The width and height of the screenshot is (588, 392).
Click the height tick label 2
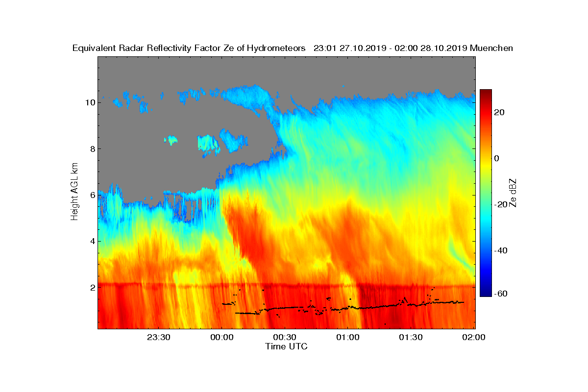tap(92, 287)
